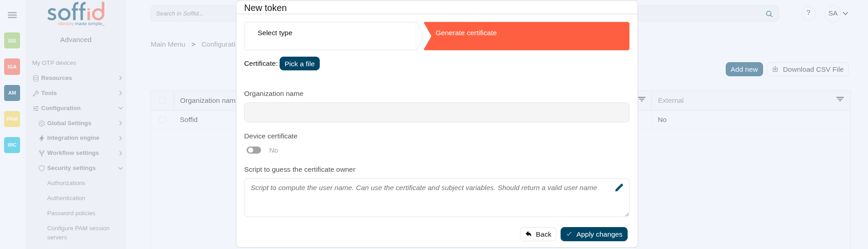Click the search magnifier icon

tap(769, 14)
